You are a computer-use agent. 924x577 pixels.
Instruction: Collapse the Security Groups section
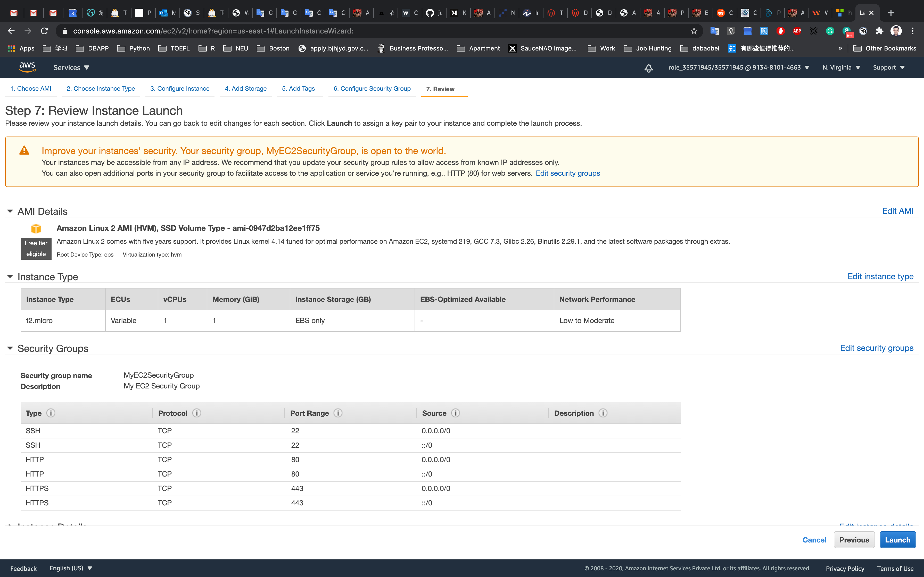coord(10,348)
